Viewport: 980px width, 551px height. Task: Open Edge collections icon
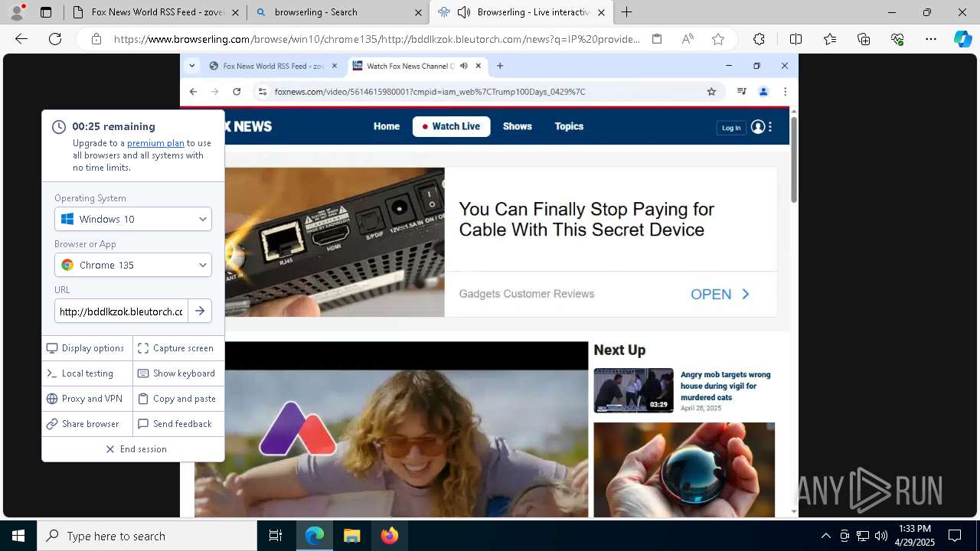coord(864,39)
